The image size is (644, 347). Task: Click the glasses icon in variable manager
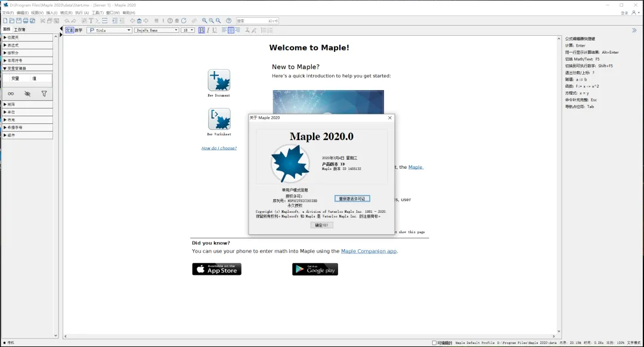11,94
